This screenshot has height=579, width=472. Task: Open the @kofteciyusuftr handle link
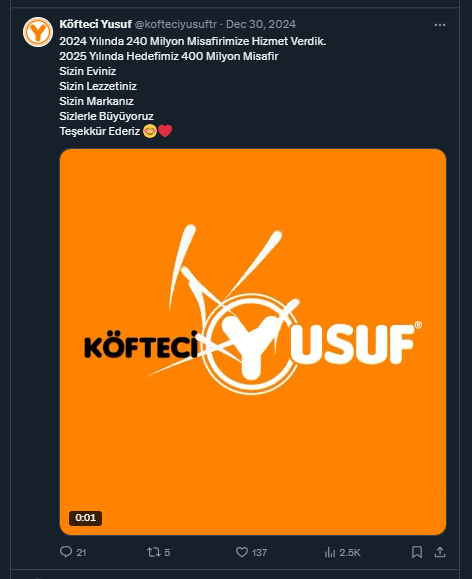[x=175, y=24]
